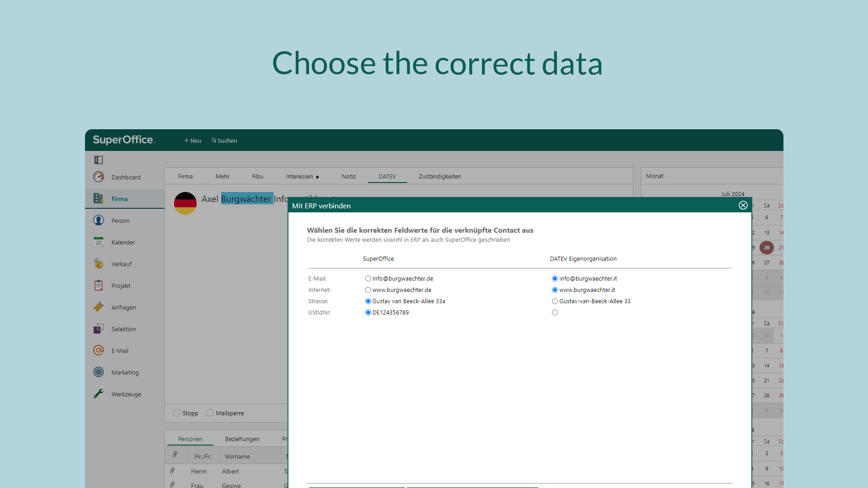Click the Juli 2024 month heading
The height and width of the screenshot is (488, 868).
point(733,194)
